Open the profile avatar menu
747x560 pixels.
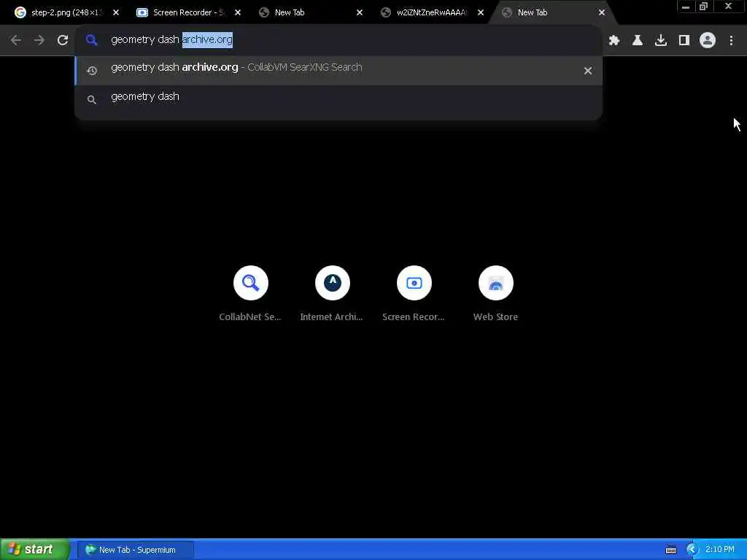click(x=708, y=40)
